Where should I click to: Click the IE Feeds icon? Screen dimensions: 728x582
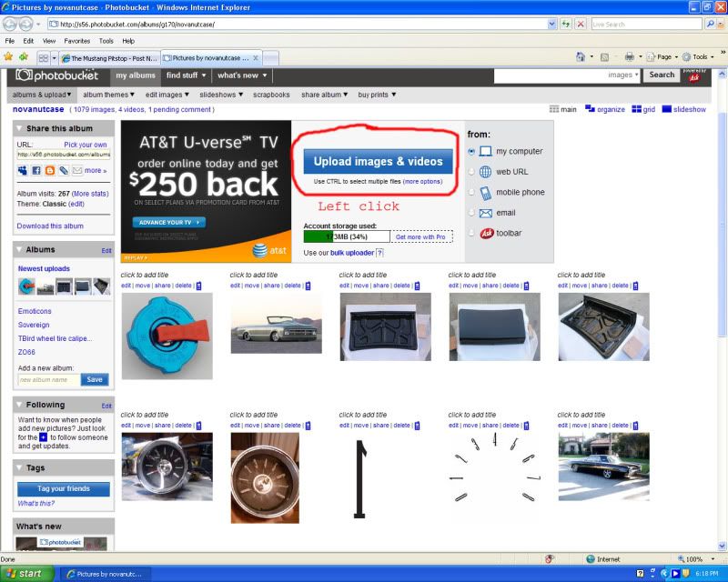604,57
